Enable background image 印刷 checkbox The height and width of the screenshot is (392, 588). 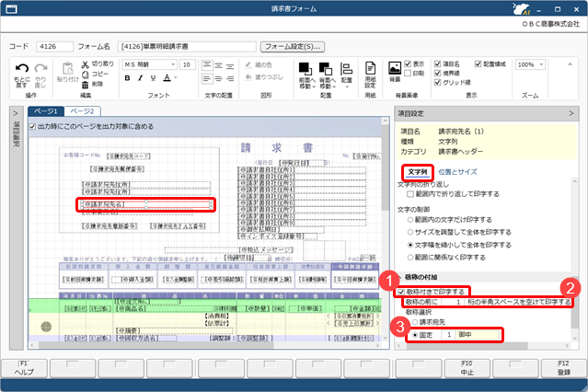pos(408,73)
